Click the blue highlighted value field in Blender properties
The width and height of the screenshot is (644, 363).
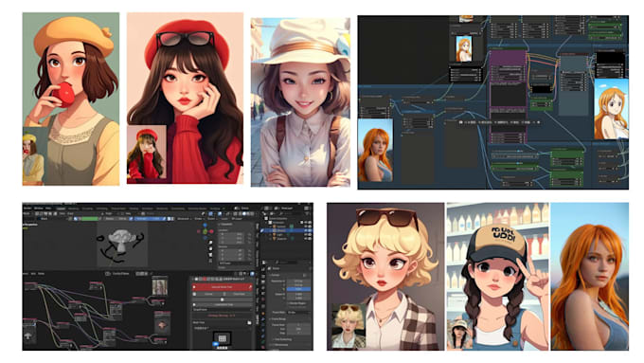point(298,289)
